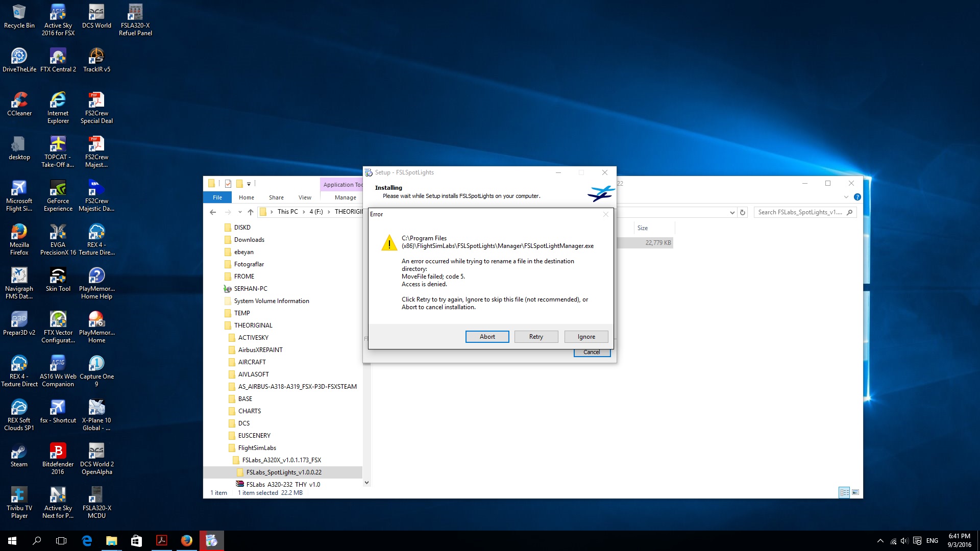Select FSLabs_SpotLights_v1.0.0.22 file item
980x551 pixels.
click(x=282, y=472)
